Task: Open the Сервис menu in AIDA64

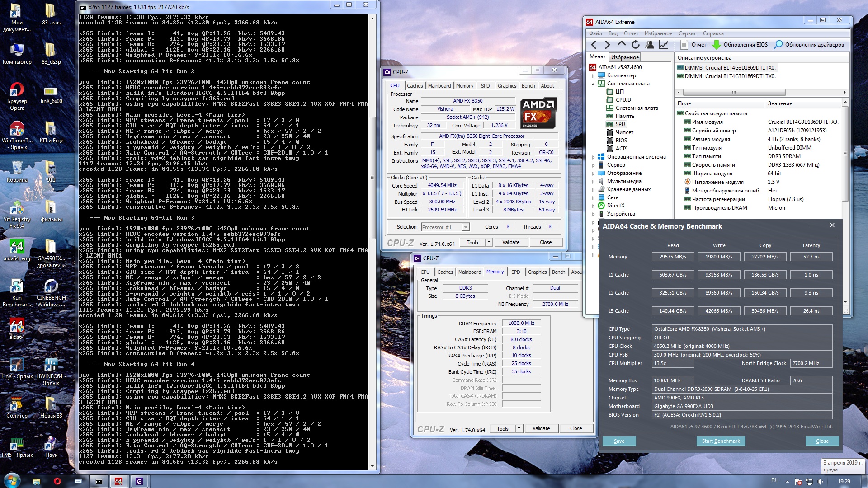Action: [x=687, y=33]
